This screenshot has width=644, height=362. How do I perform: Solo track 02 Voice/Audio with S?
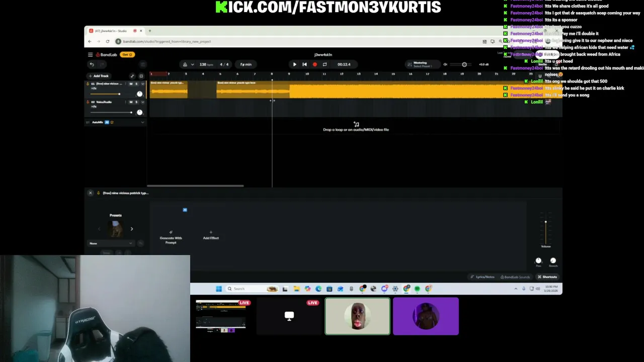tap(136, 102)
